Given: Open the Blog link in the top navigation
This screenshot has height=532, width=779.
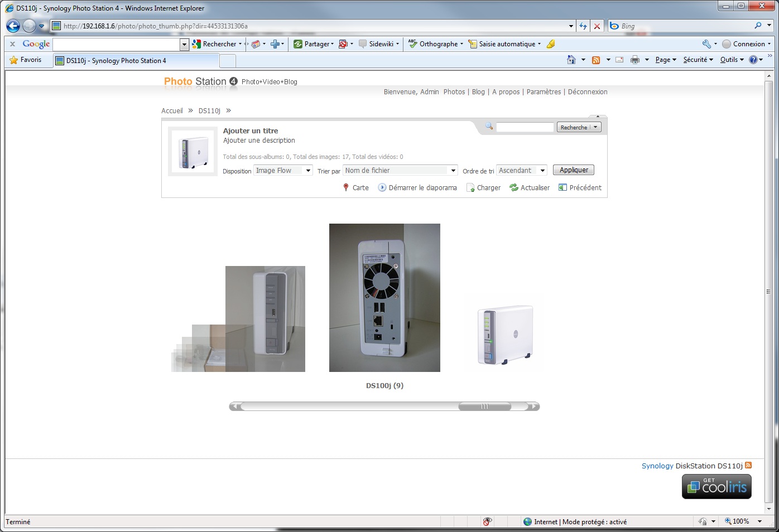Looking at the screenshot, I should (x=478, y=92).
